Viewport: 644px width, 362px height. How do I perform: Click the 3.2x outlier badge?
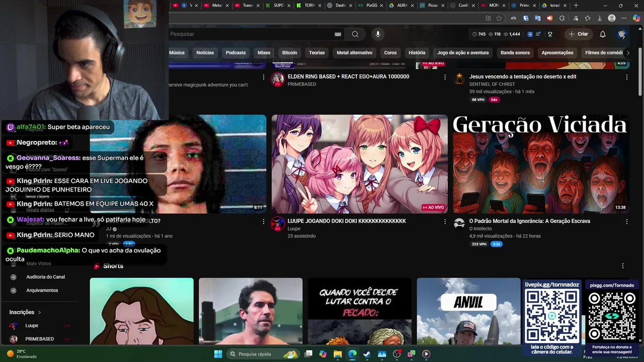coord(497,244)
